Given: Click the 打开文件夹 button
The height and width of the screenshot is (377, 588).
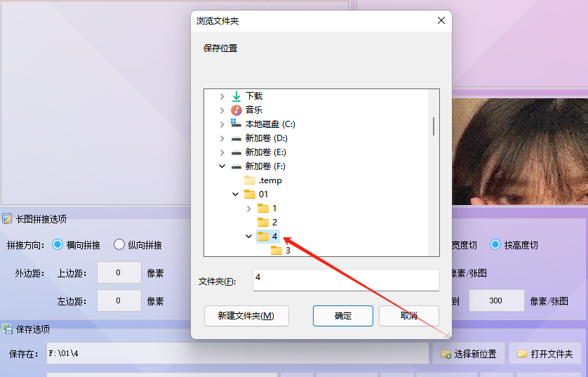Looking at the screenshot, I should [545, 353].
